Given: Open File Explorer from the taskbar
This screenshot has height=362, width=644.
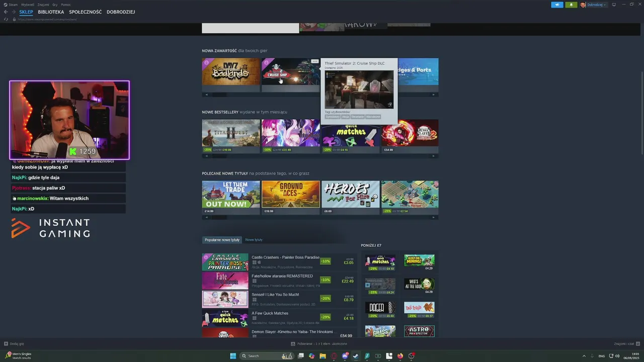Looking at the screenshot, I should 323,356.
